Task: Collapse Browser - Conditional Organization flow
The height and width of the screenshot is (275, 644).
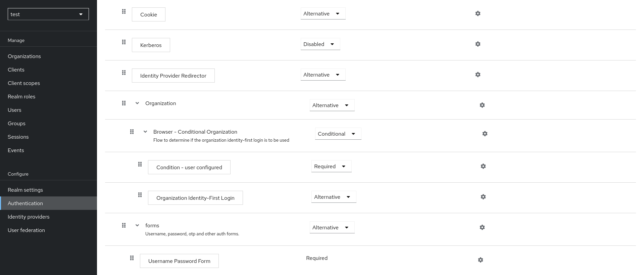Action: 145,132
